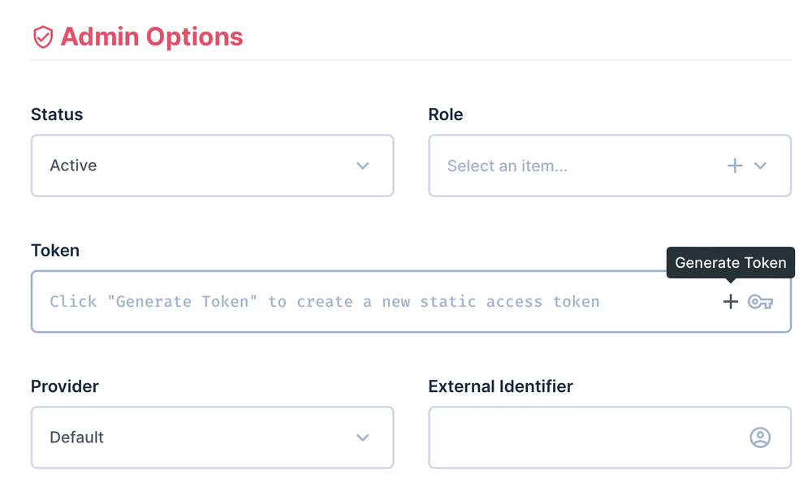Click the Generate Token tooltip

(731, 263)
